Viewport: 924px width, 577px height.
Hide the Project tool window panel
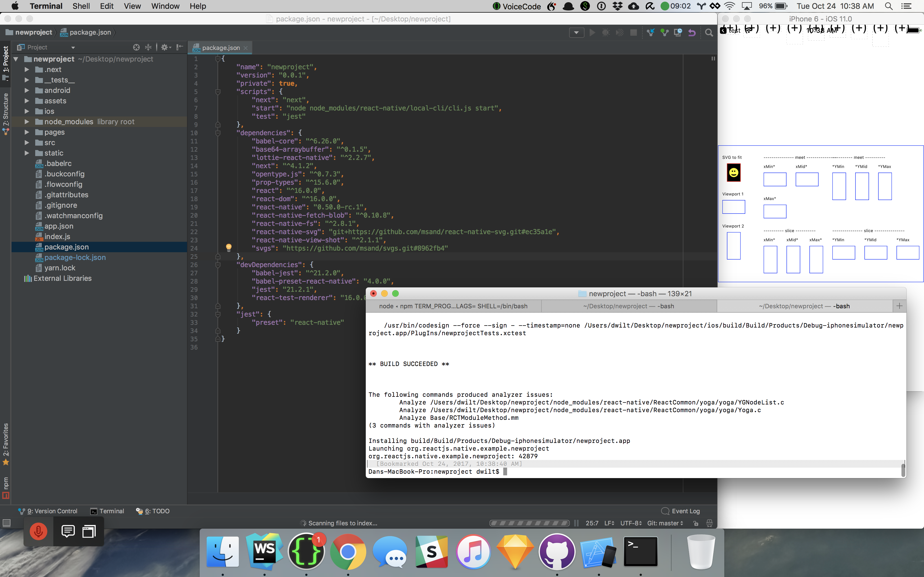(180, 47)
